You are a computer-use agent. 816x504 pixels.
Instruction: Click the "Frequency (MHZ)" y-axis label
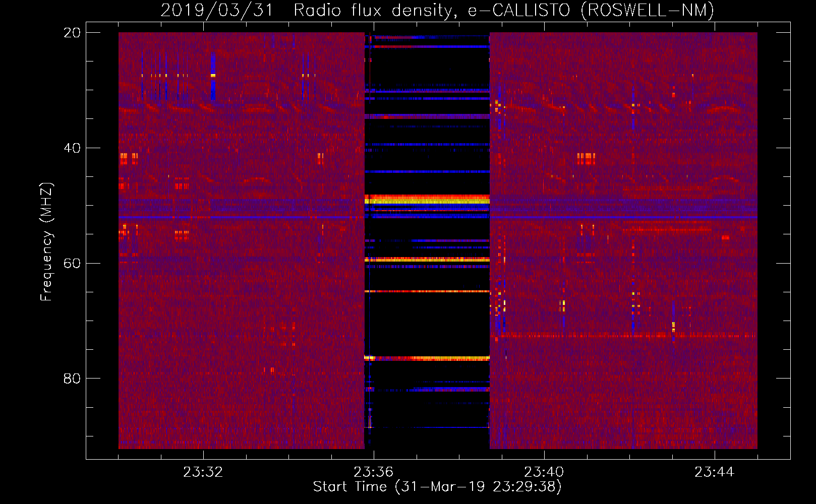point(46,242)
